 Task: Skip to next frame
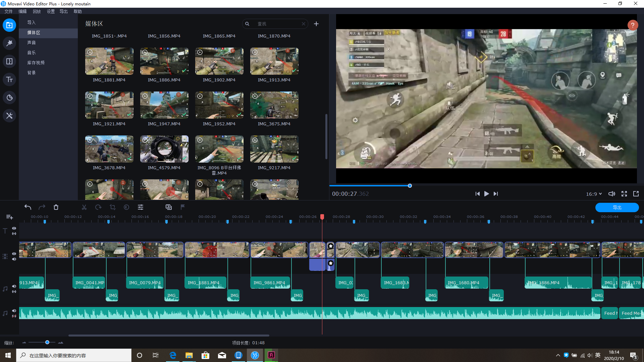(496, 194)
